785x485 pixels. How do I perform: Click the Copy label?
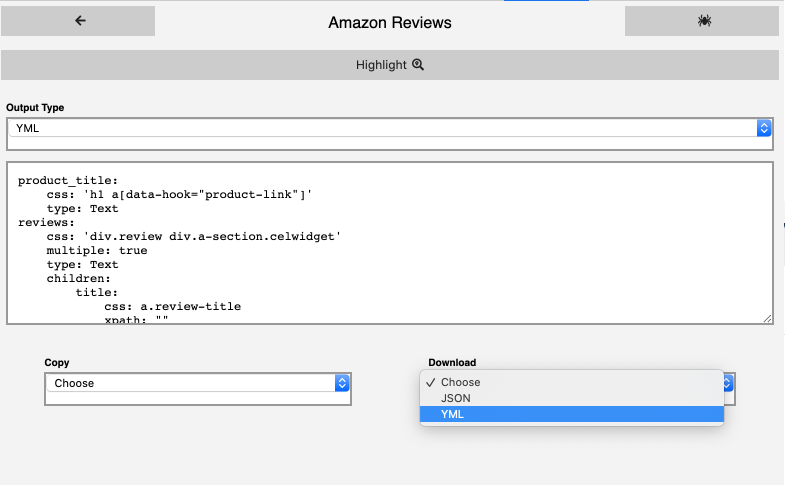tap(57, 362)
